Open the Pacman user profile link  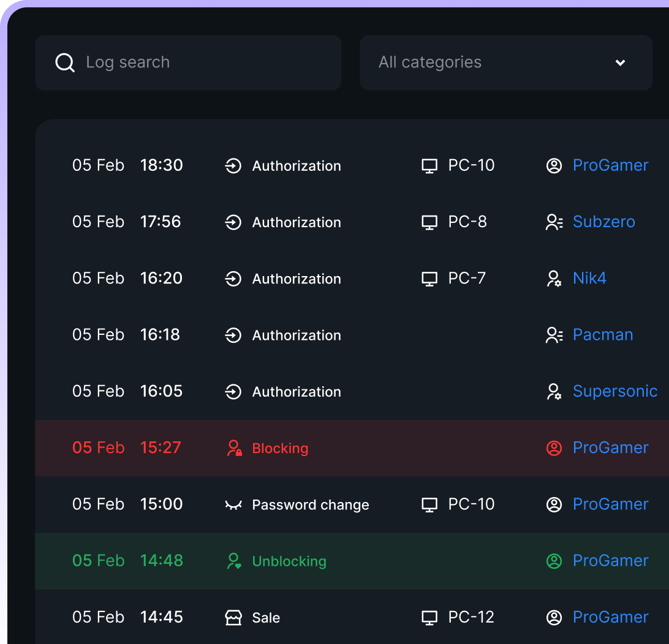point(603,335)
